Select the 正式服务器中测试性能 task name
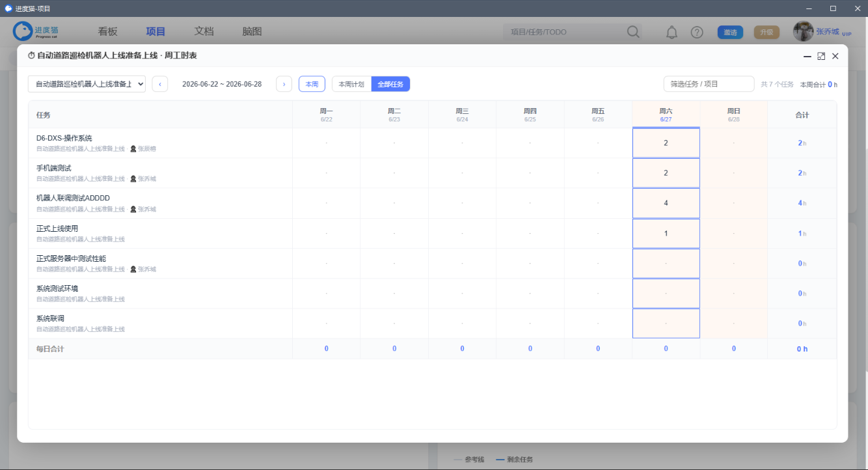Screen dimensions: 868x470 point(71,258)
